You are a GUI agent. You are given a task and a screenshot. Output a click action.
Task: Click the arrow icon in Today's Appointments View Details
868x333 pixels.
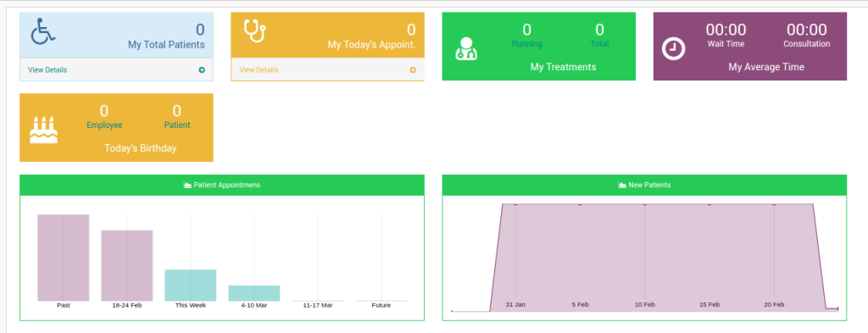[413, 70]
